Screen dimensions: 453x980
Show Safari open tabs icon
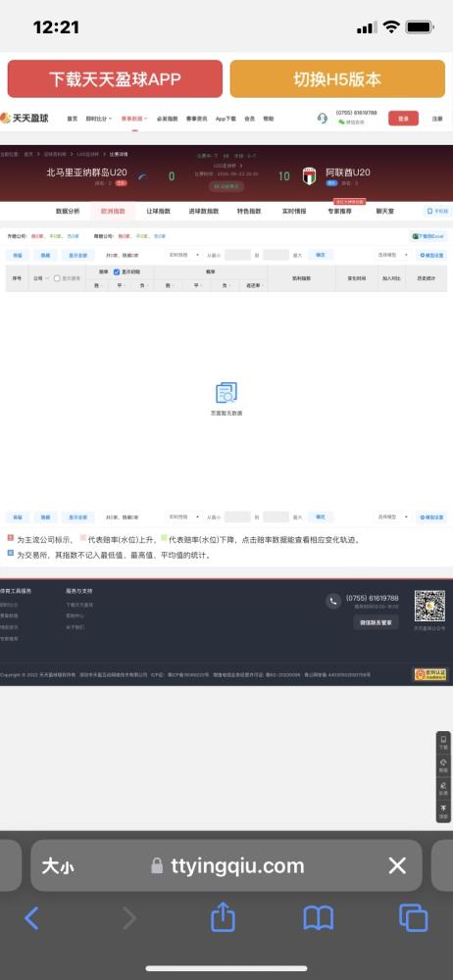[x=414, y=918]
